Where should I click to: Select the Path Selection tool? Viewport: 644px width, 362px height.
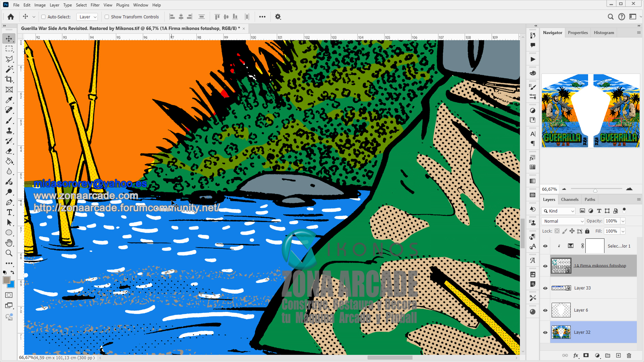9,222
